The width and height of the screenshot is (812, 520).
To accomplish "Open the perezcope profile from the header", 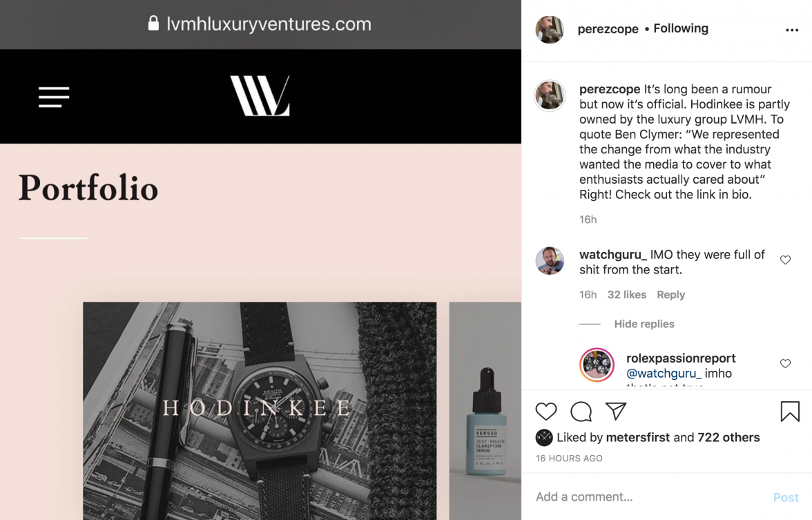I will click(608, 29).
